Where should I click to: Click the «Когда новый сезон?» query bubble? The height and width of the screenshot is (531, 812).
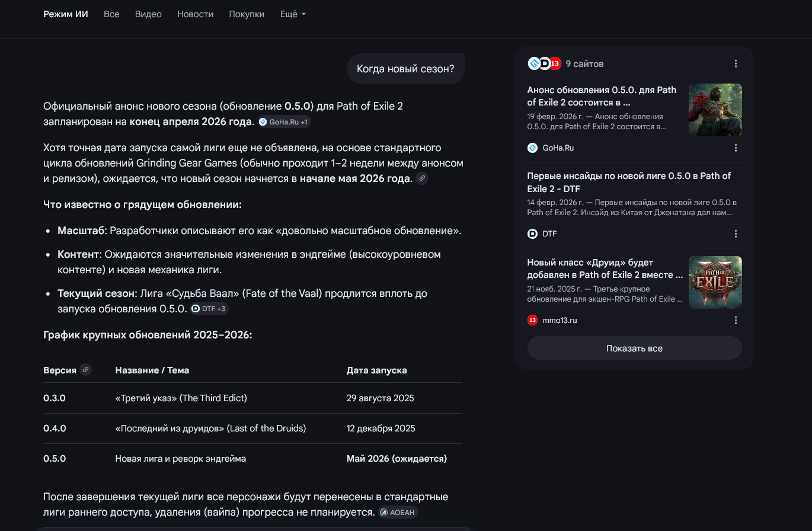405,69
